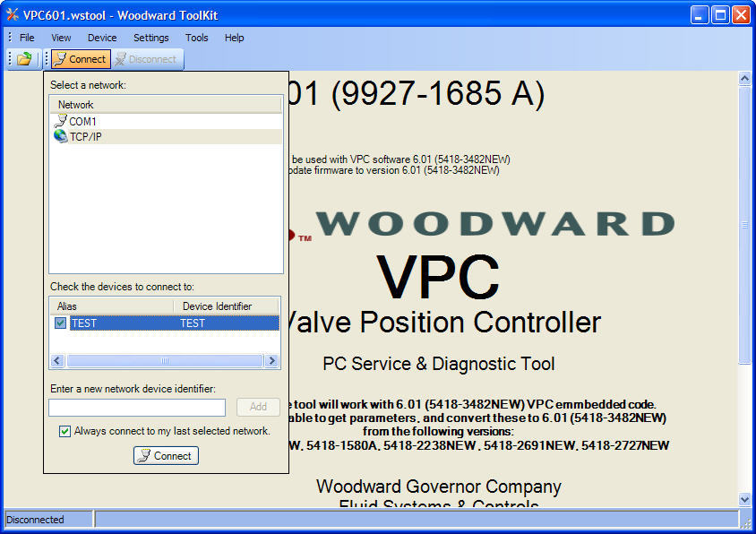756x534 pixels.
Task: Maximize the Woodward ToolKit window
Action: coord(720,15)
